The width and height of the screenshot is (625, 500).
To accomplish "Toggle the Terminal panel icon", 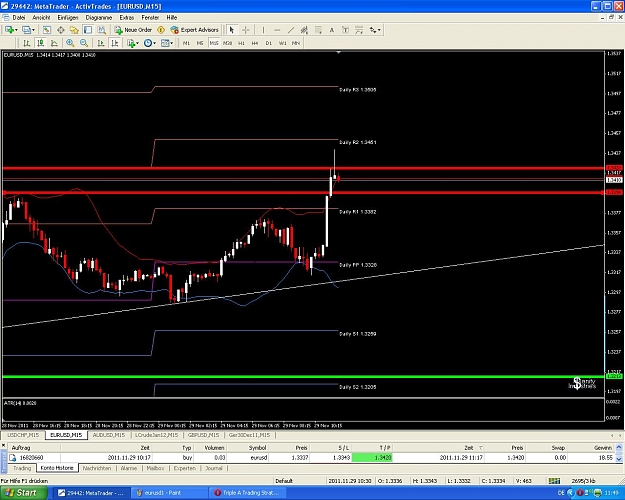I will pyautogui.click(x=88, y=30).
